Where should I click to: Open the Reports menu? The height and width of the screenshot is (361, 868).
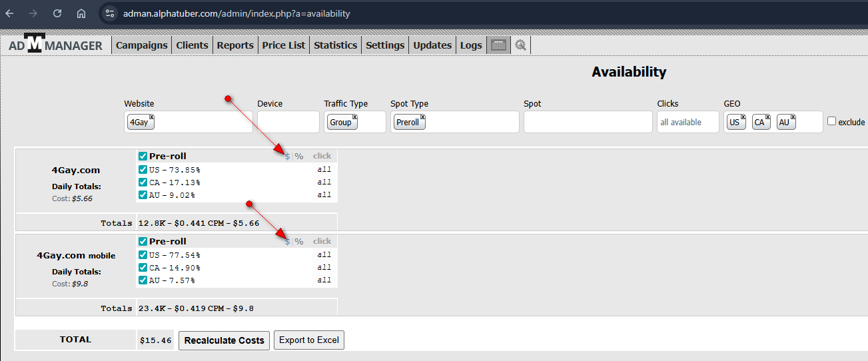[235, 45]
